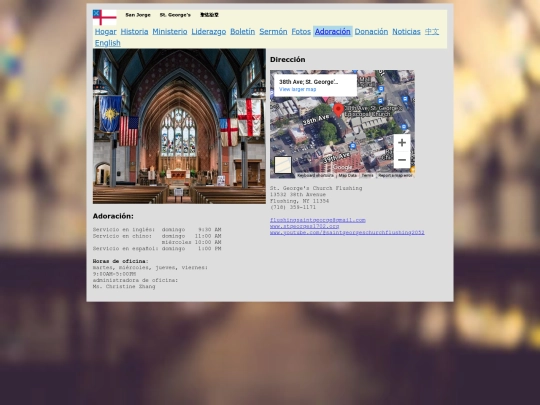Viewport: 540px width, 405px height.
Task: Click Map Data in the map footer
Action: click(x=347, y=175)
